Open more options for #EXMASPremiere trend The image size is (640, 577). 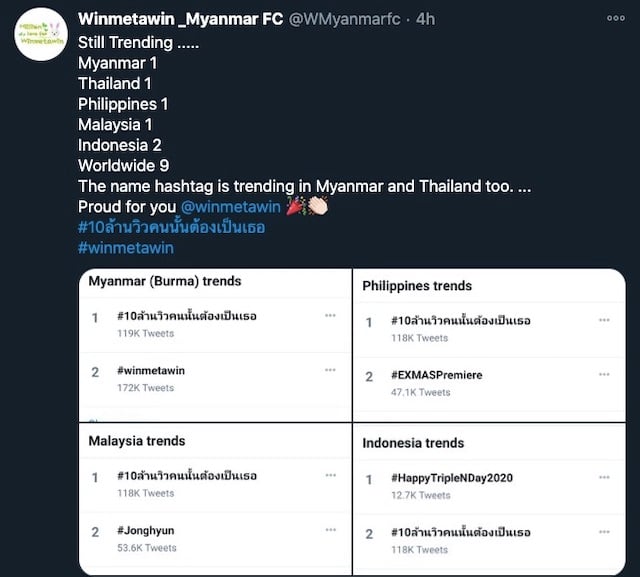pyautogui.click(x=604, y=374)
